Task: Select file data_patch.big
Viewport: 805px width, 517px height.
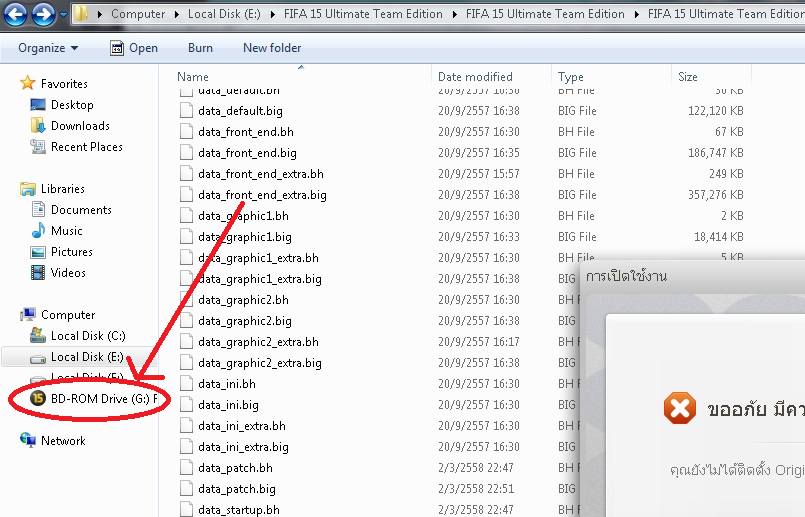Action: [x=237, y=489]
